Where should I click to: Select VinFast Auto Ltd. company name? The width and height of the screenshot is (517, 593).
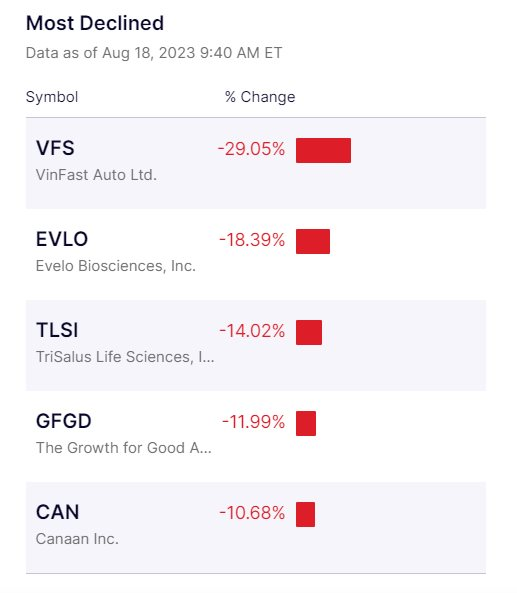pyautogui.click(x=96, y=175)
